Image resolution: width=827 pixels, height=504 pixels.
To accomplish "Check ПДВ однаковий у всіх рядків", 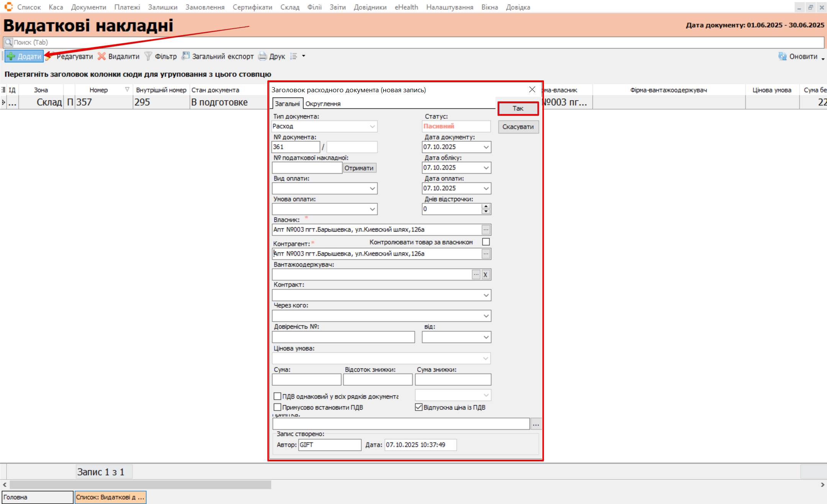I will [x=277, y=396].
